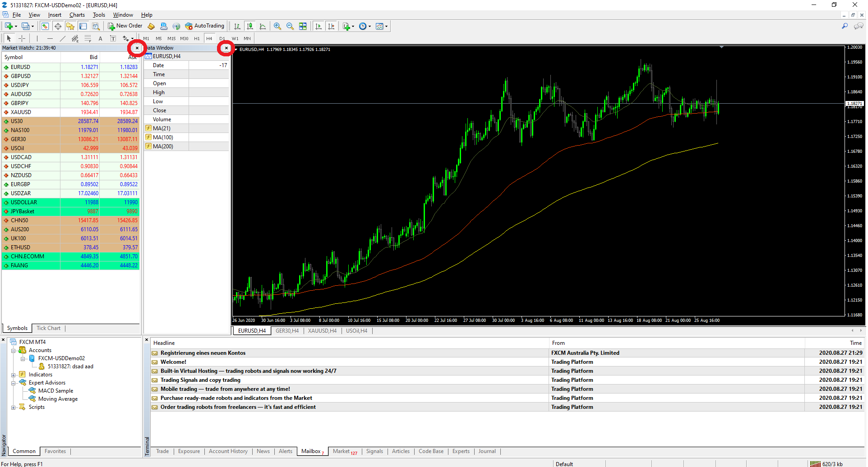The image size is (868, 467).
Task: Open the Welcome! mailbox message
Action: [173, 362]
